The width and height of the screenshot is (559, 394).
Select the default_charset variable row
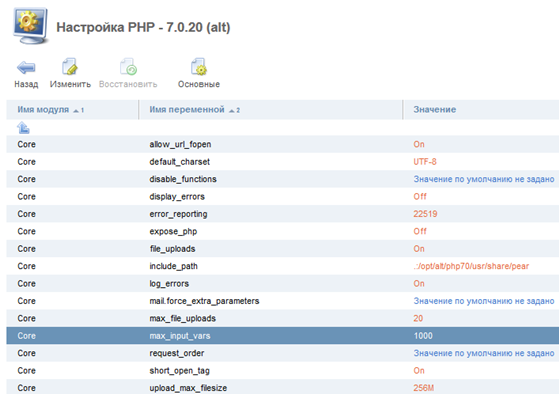click(283, 162)
